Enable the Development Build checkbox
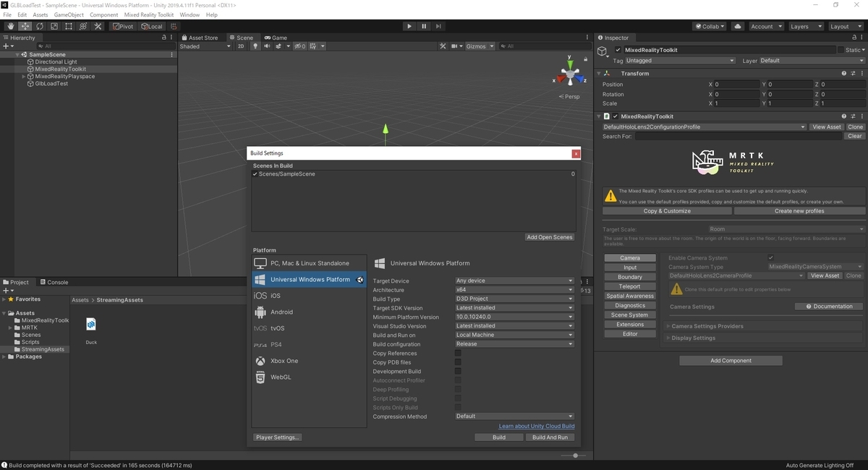Viewport: 868px width, 470px height. tap(458, 371)
